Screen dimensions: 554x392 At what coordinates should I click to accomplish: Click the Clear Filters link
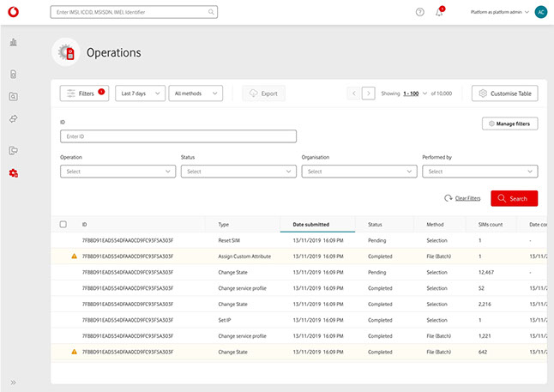tap(467, 198)
